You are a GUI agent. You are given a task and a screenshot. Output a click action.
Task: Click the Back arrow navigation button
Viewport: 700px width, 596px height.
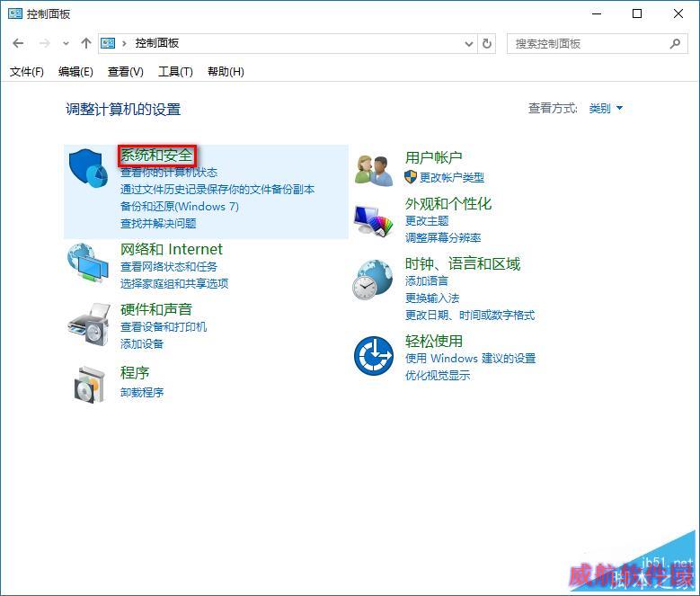[18, 43]
